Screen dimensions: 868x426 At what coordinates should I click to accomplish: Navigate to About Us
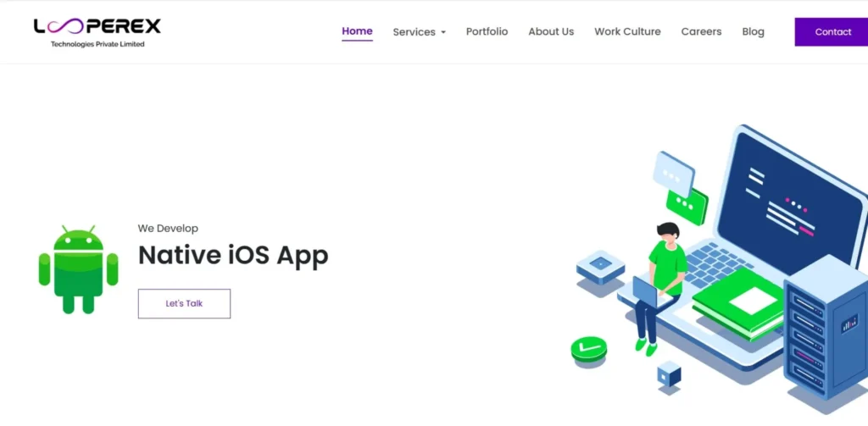click(551, 31)
